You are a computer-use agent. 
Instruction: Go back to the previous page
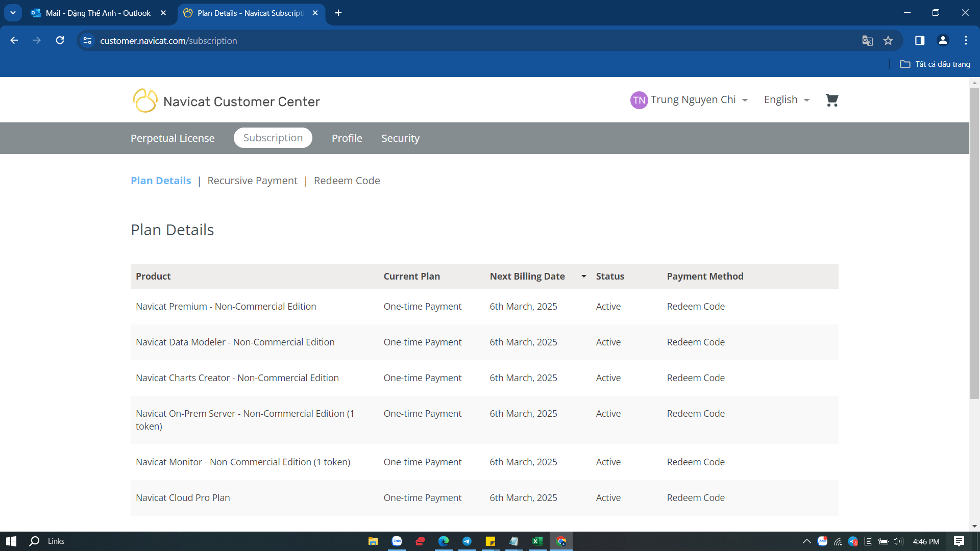tap(14, 40)
